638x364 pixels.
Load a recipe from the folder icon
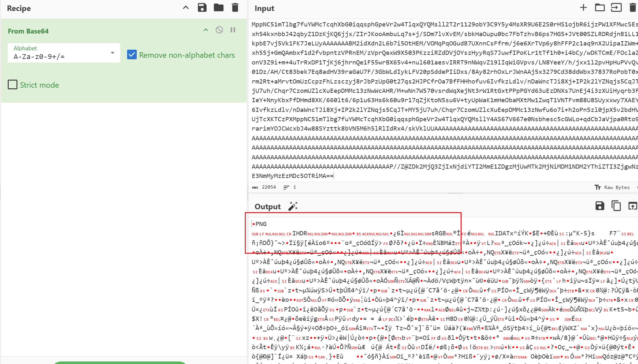pyautogui.click(x=219, y=8)
